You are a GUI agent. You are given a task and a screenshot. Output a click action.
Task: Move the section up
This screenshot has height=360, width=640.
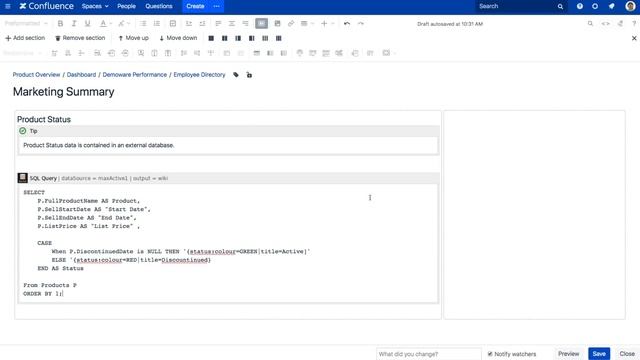[133, 38]
